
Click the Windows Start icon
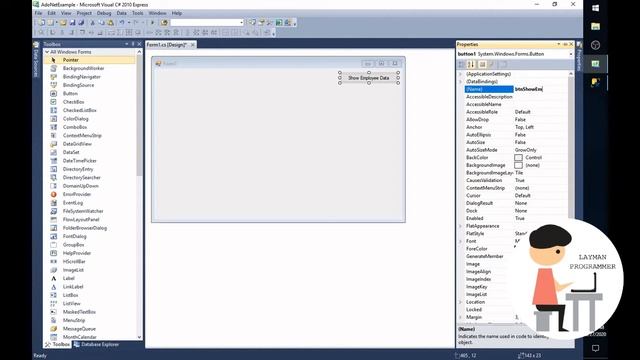point(596,8)
